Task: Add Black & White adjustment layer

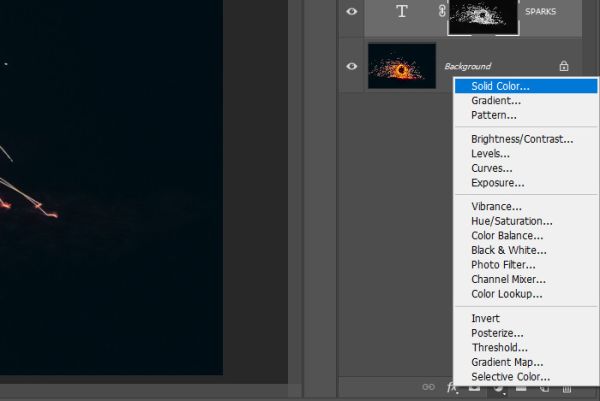Action: point(526,250)
